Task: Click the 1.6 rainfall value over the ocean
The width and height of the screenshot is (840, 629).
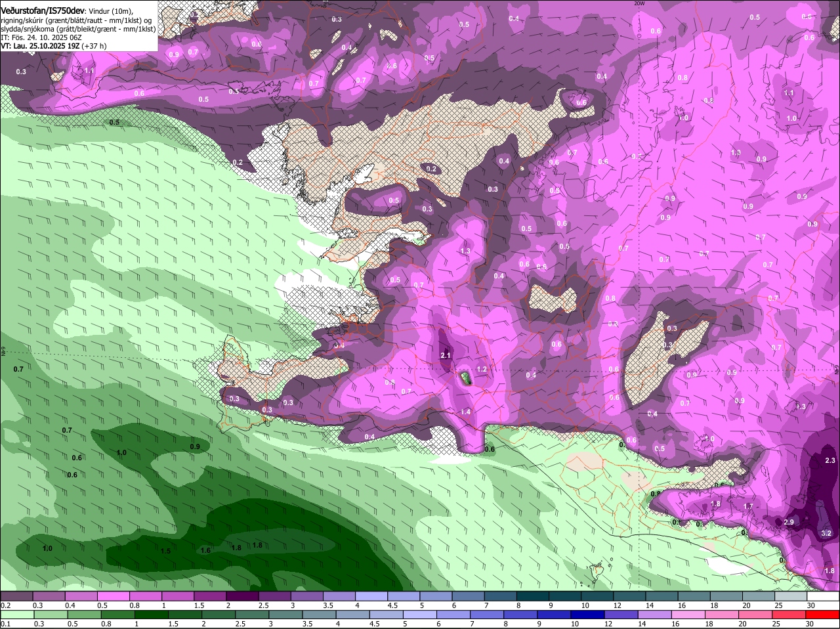Action: [x=205, y=550]
